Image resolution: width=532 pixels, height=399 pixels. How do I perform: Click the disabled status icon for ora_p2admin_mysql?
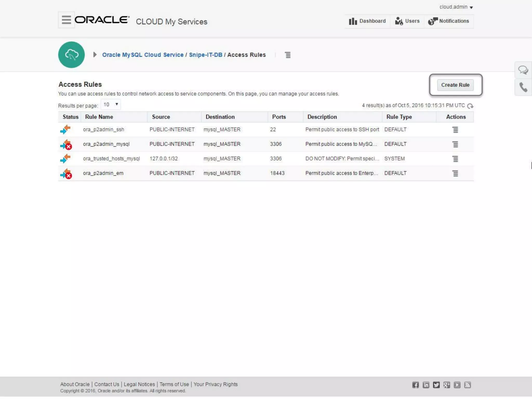pos(66,144)
